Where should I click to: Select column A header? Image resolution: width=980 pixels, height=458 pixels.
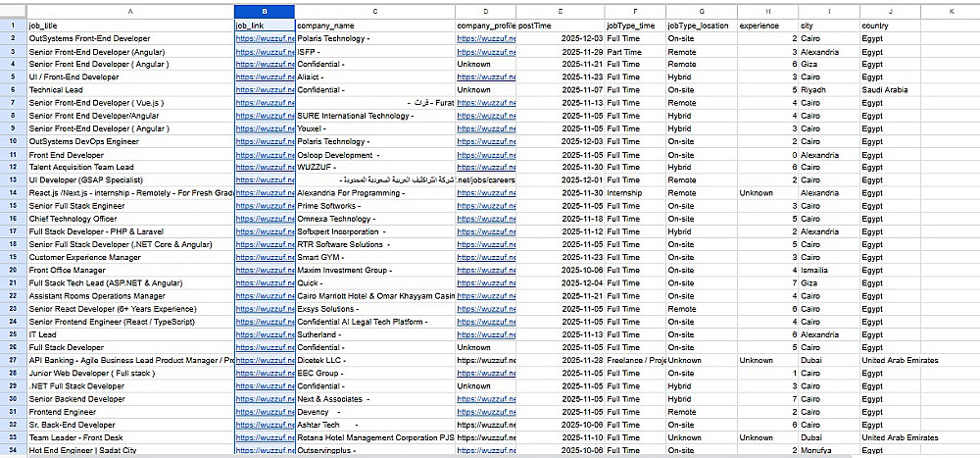130,12
